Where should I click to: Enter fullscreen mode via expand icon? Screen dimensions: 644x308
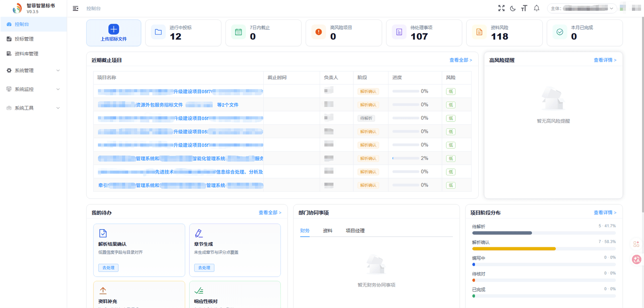(x=501, y=8)
